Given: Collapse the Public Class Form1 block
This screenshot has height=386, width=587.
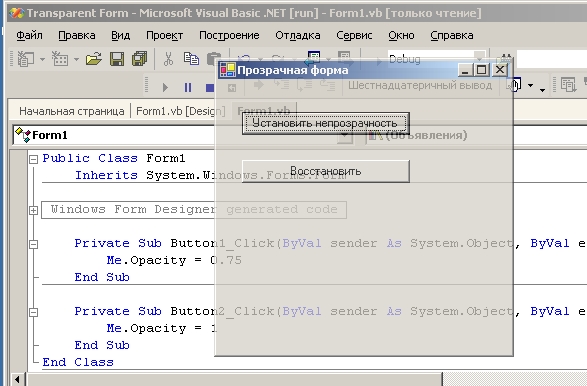Looking at the screenshot, I should 33,159.
